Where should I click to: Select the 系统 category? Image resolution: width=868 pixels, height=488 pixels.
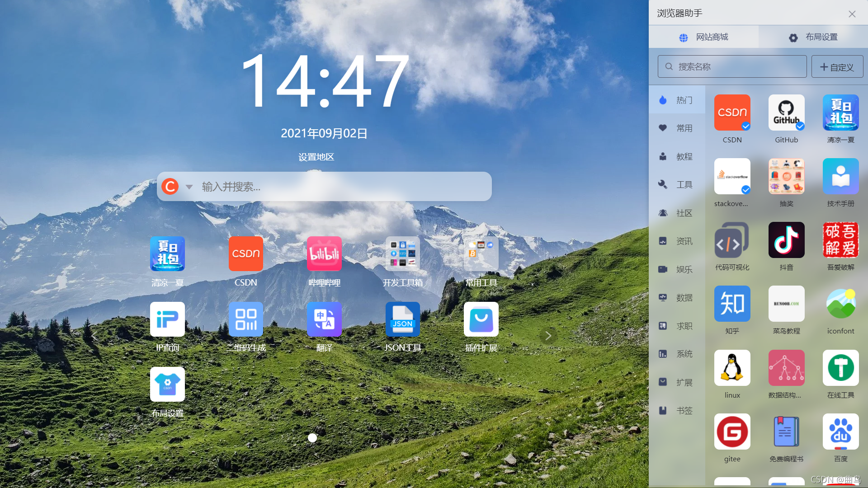(x=677, y=354)
